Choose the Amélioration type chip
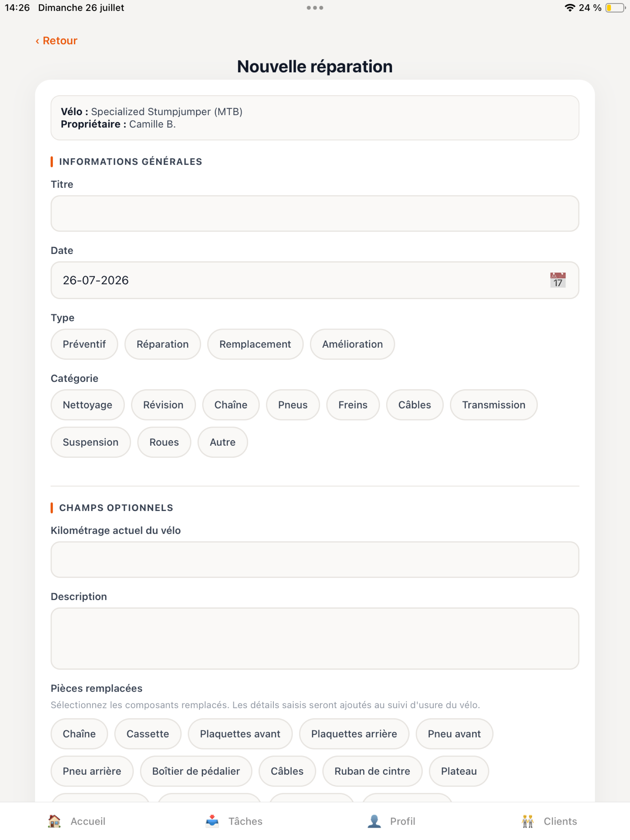The image size is (630, 840). click(x=353, y=344)
